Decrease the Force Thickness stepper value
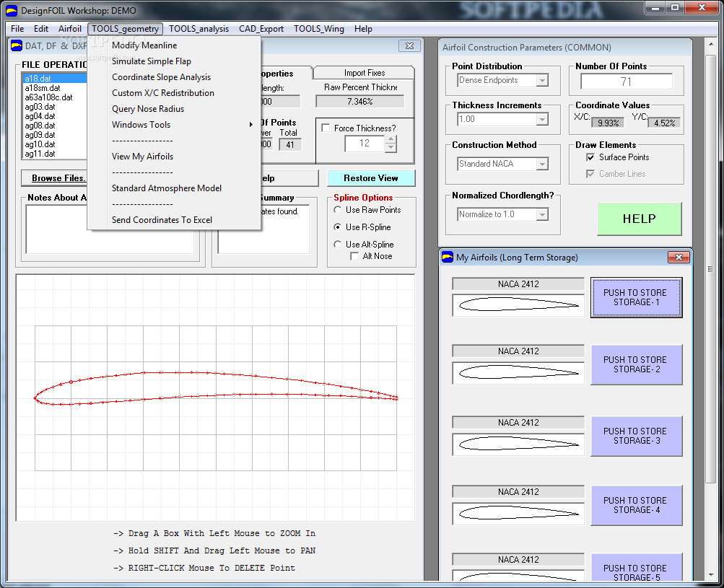 [x=391, y=148]
